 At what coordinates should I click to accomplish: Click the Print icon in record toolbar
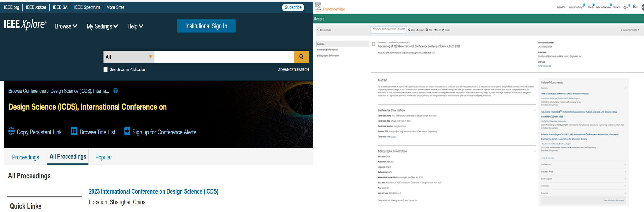pos(427,30)
